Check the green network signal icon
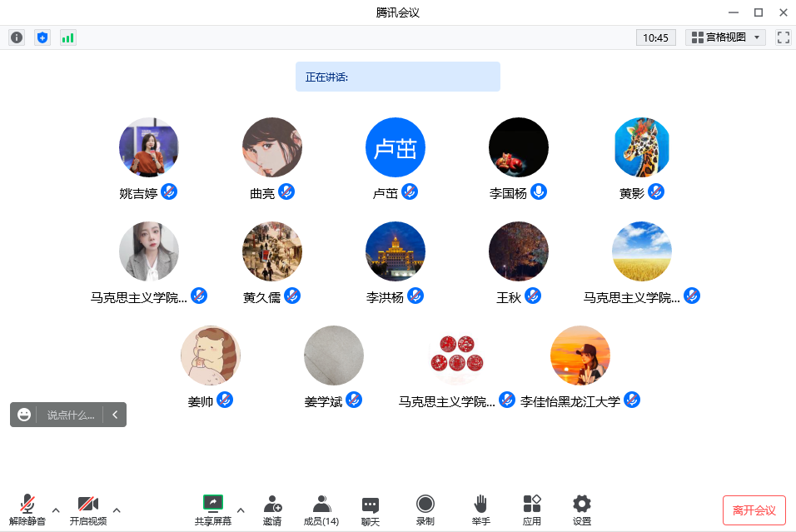Viewport: 796px width, 532px height. point(67,37)
